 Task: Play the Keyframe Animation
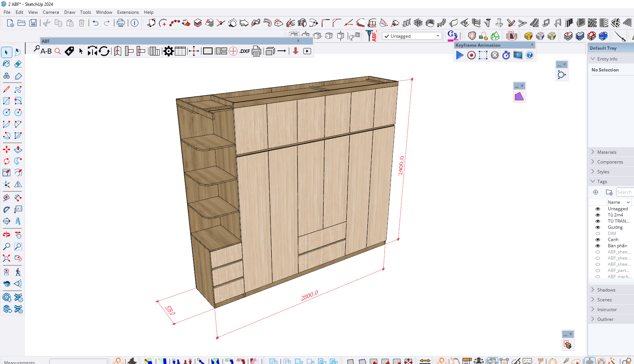pos(460,55)
